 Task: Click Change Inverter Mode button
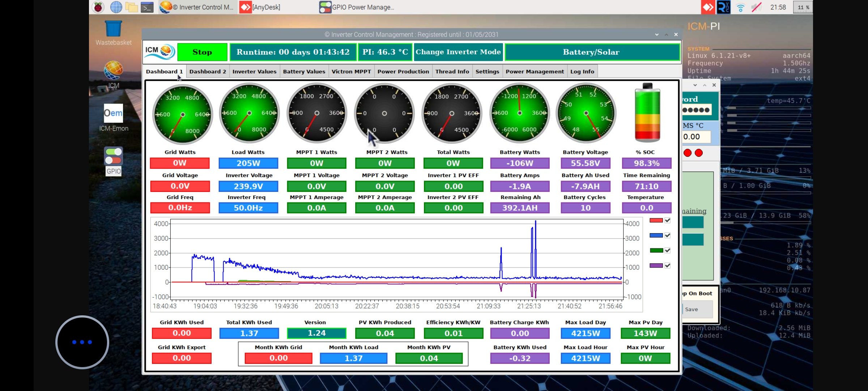pyautogui.click(x=458, y=52)
